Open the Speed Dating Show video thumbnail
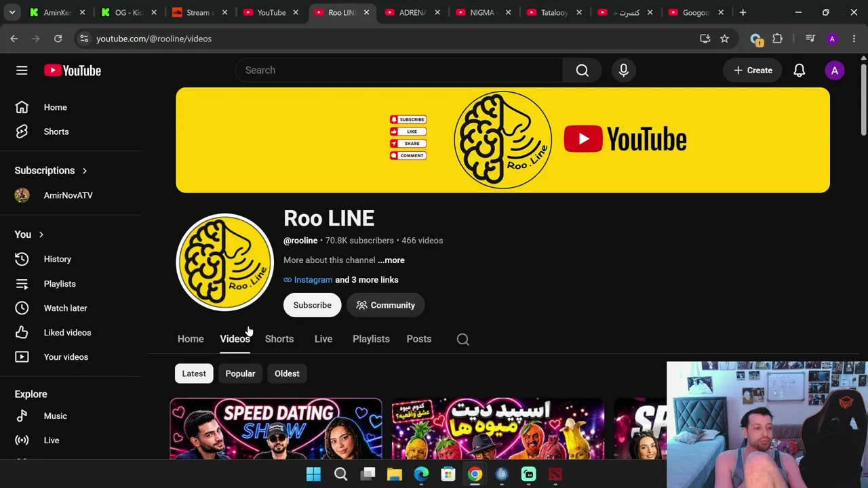Screen dimensions: 868x488 (276, 429)
